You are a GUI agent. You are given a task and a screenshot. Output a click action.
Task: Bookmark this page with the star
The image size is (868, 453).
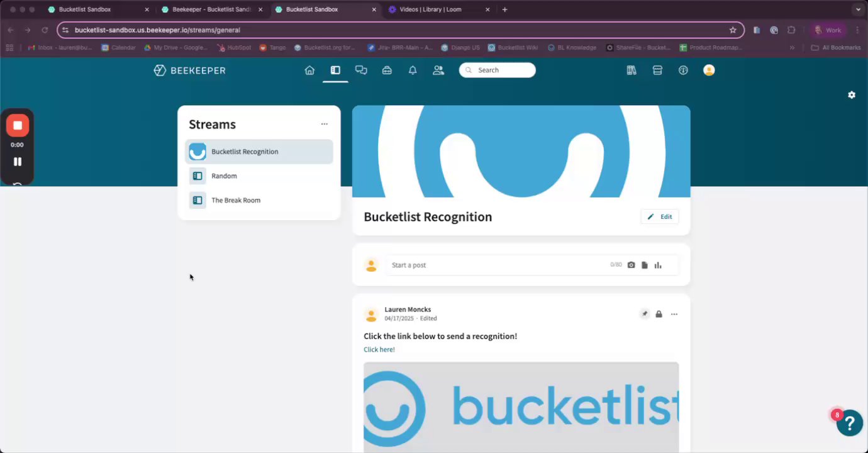click(x=733, y=30)
